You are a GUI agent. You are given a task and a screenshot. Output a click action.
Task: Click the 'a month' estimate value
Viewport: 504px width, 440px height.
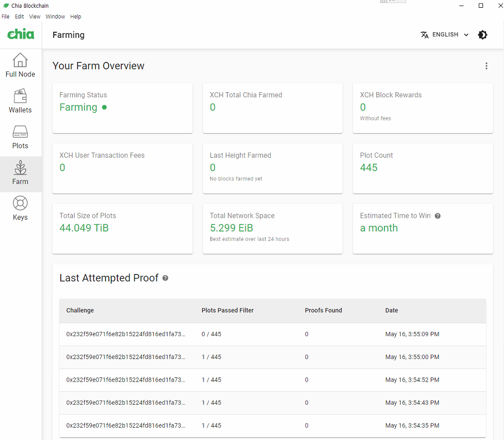[x=379, y=228]
